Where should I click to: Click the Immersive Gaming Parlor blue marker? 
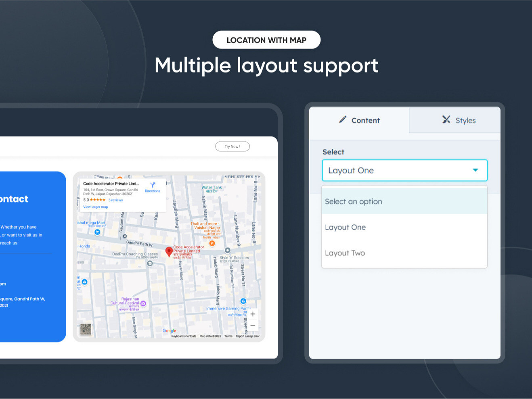pyautogui.click(x=243, y=301)
